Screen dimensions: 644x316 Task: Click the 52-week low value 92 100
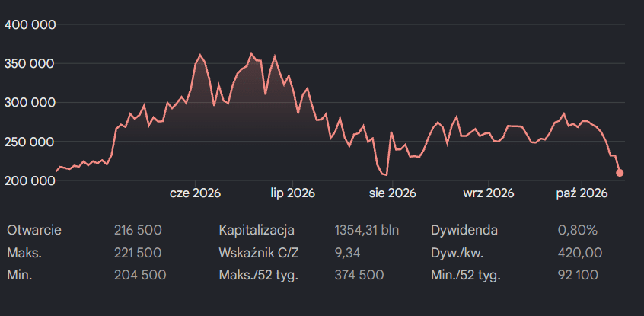pos(578,275)
